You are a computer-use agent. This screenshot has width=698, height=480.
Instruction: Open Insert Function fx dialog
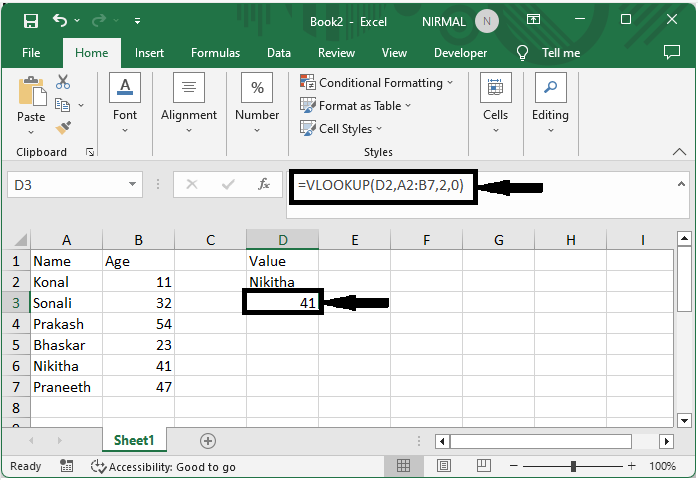pos(264,184)
